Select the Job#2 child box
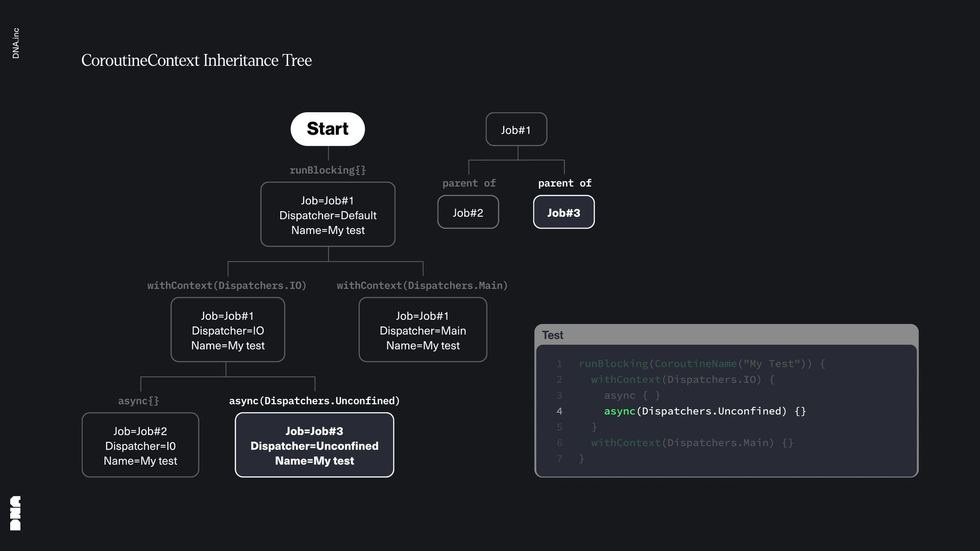Image resolution: width=980 pixels, height=551 pixels. [x=468, y=212]
